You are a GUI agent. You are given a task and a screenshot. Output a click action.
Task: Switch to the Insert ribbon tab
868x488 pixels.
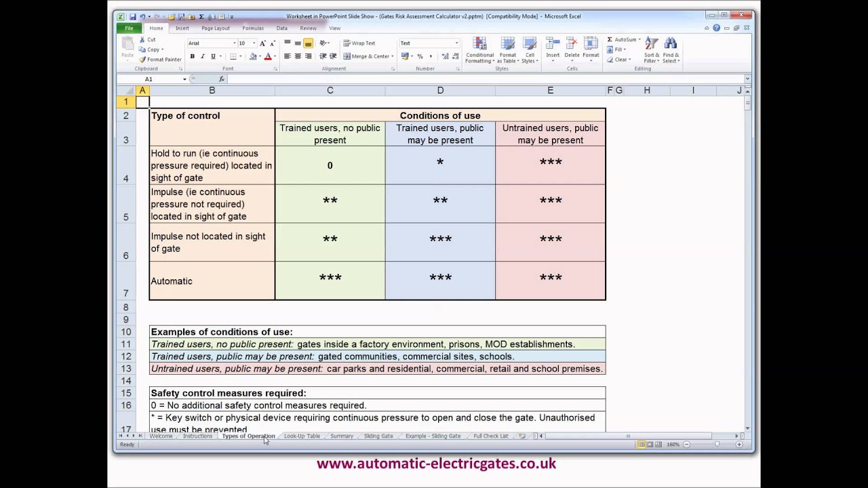pyautogui.click(x=182, y=28)
